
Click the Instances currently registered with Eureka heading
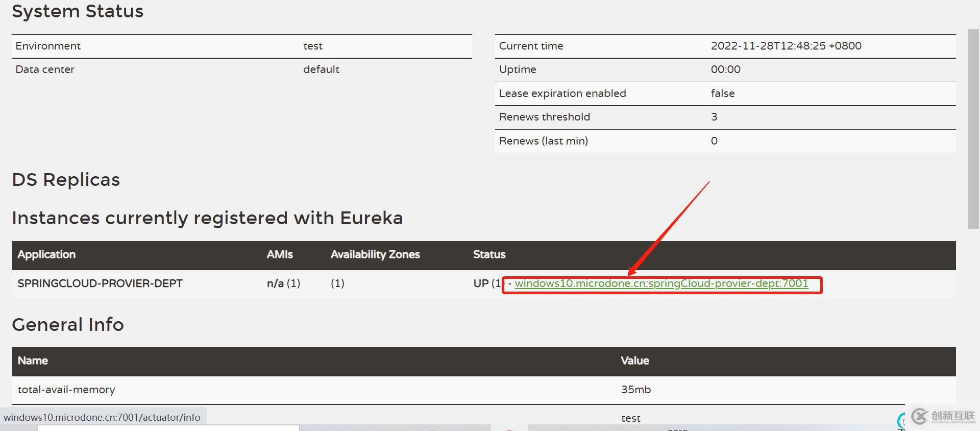(x=207, y=218)
